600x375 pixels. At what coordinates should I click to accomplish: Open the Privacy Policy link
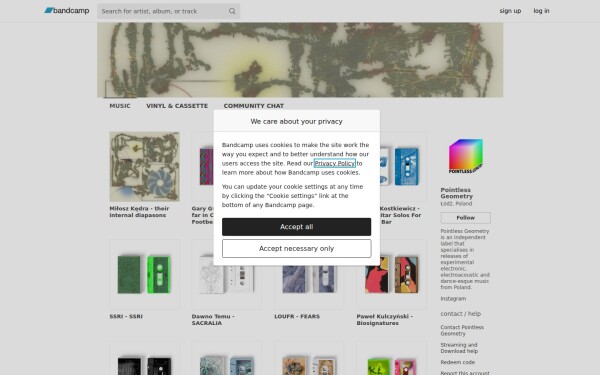point(334,163)
